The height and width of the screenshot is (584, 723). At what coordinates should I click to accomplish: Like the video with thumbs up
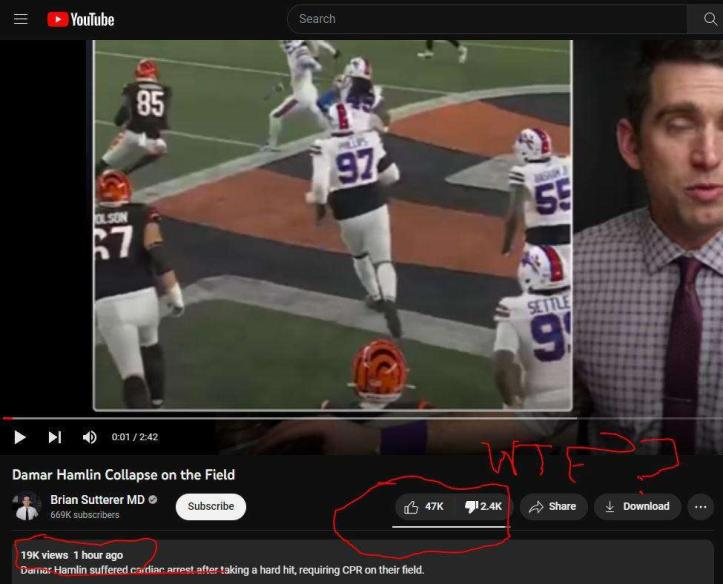pos(424,507)
